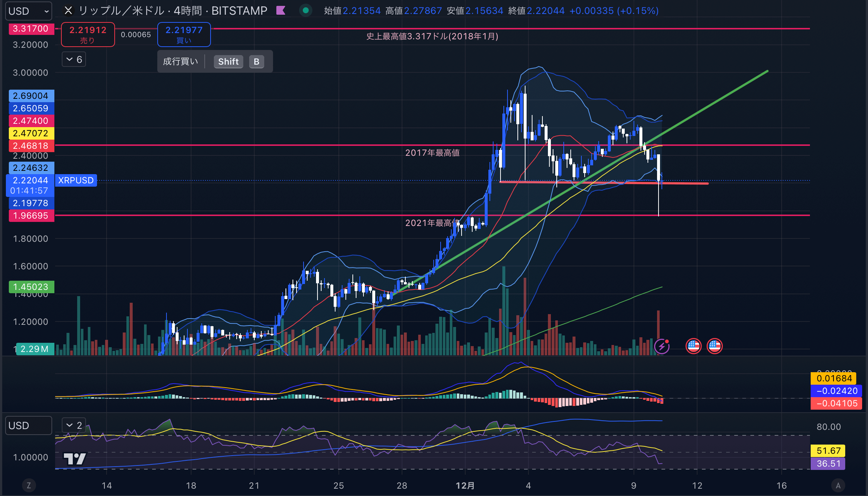This screenshot has width=868, height=496.
Task: Click the 12月 date on time axis
Action: (x=465, y=486)
